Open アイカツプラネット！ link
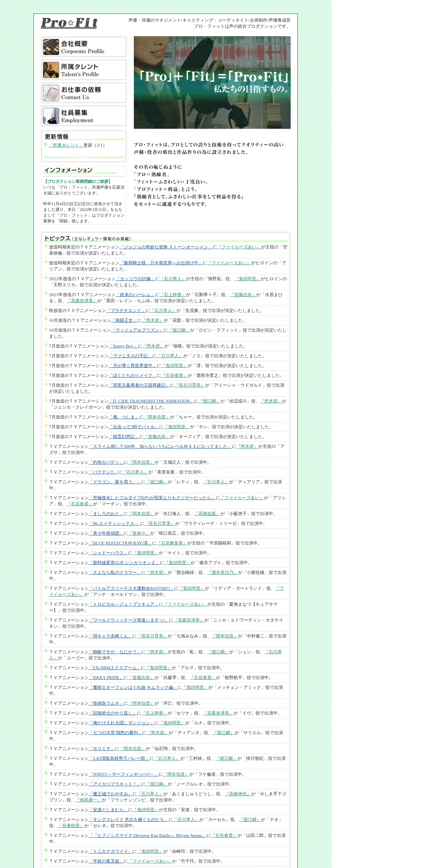Viewport: 434px width, 868px height. [x=115, y=784]
